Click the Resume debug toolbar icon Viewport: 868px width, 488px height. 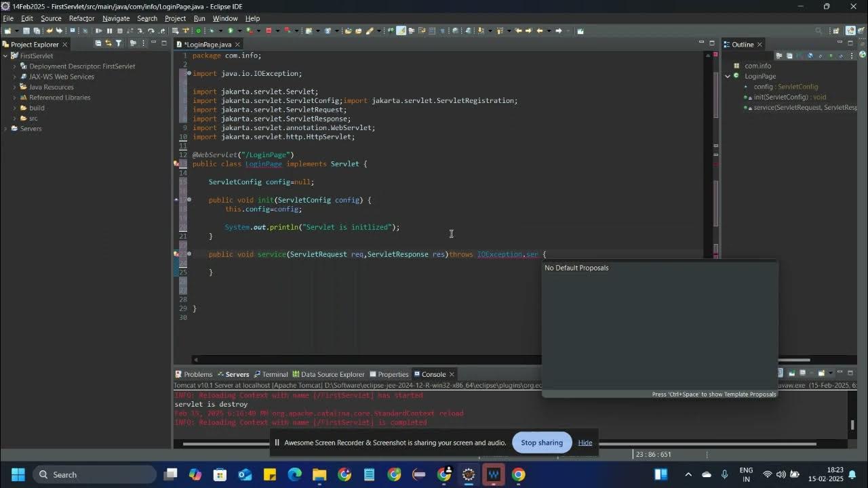point(98,30)
